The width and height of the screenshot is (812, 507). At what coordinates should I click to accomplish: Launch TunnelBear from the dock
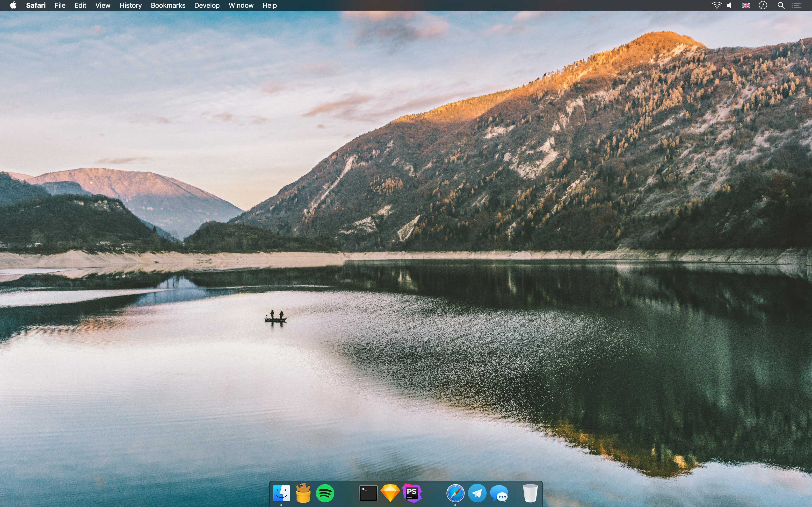click(303, 493)
